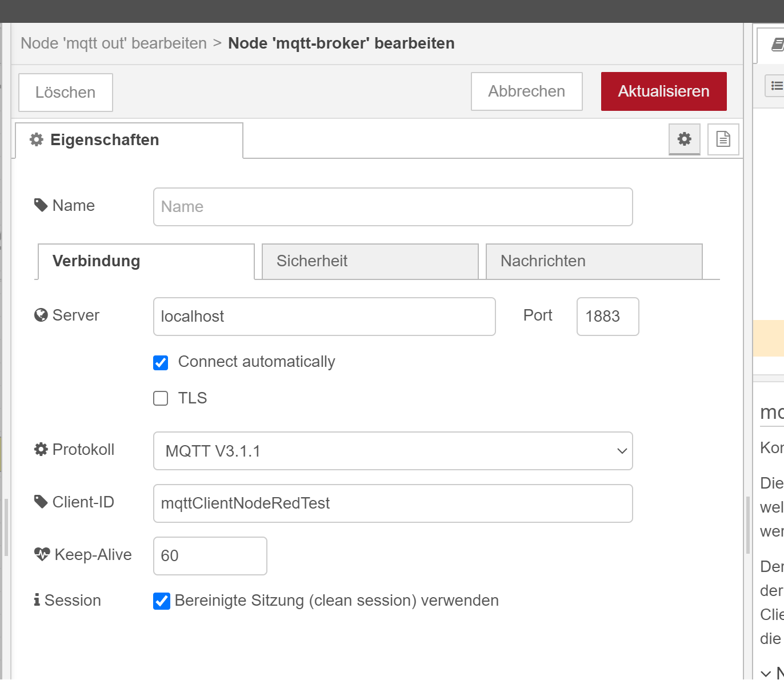Click the tag icon beside Client-ID

click(x=41, y=502)
